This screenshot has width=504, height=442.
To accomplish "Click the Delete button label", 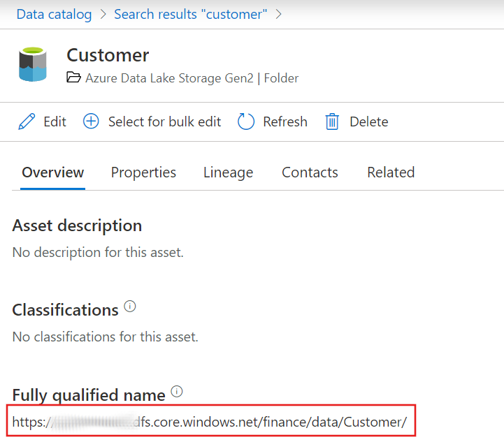I will click(368, 122).
